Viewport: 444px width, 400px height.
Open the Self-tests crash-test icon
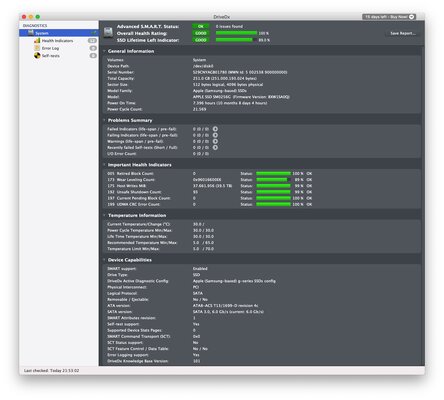click(37, 55)
